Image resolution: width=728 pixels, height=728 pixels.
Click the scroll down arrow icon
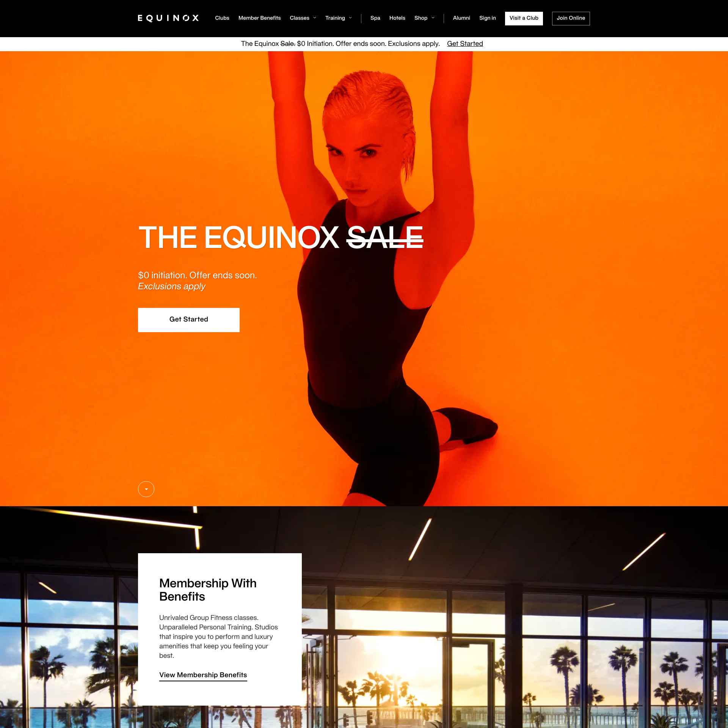(x=146, y=490)
